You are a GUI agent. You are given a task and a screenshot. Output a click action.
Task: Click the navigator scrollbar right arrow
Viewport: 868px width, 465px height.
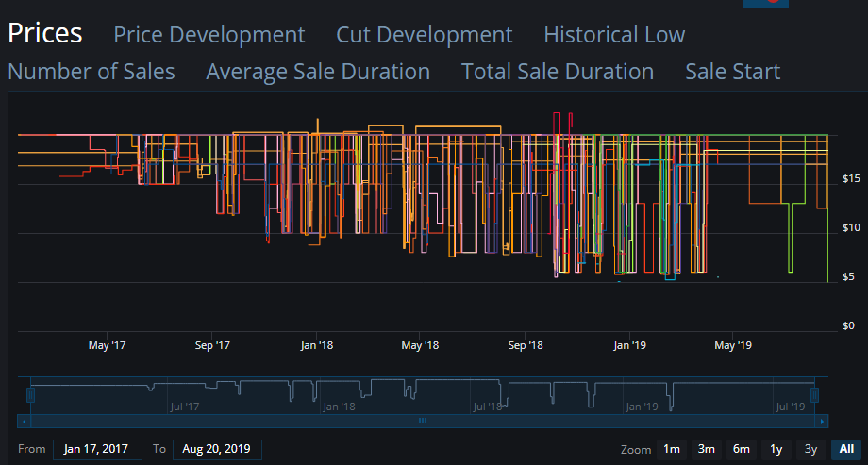click(x=822, y=421)
